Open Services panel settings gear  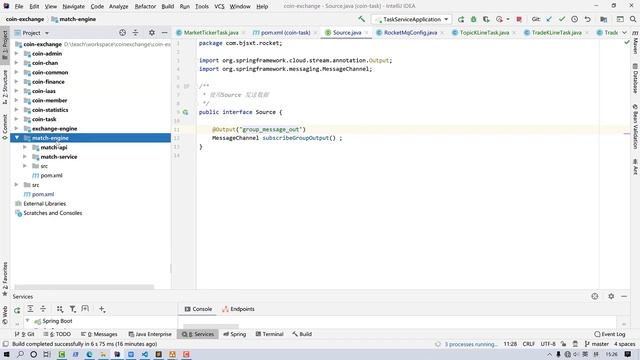click(x=611, y=296)
